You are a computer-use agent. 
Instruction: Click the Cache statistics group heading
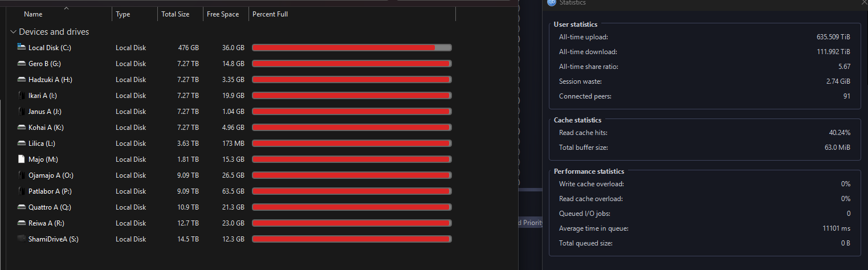pos(577,120)
